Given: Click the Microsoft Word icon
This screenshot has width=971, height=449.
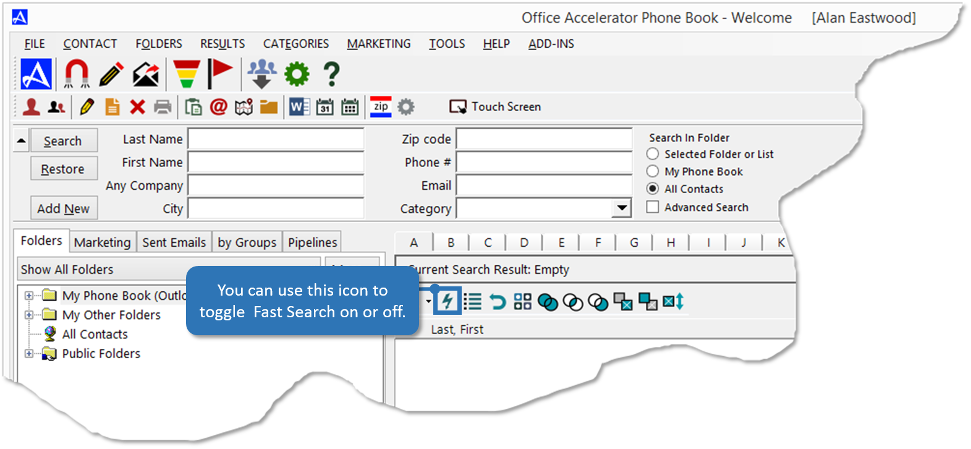Looking at the screenshot, I should point(300,107).
